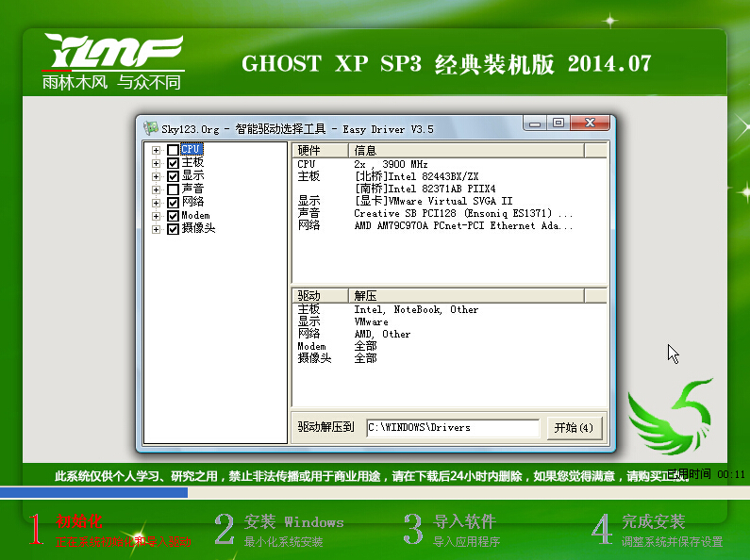The image size is (750, 560).
Task: Maximize the Easy Driver window
Action: pyautogui.click(x=558, y=124)
